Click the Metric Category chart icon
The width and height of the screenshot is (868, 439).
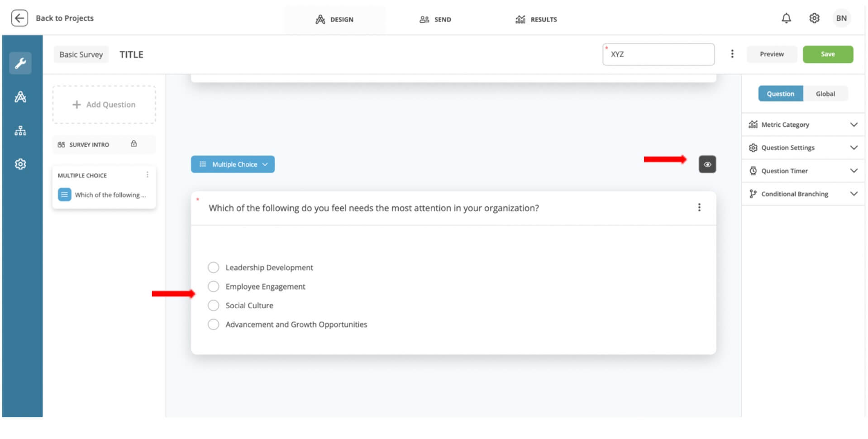pyautogui.click(x=753, y=124)
